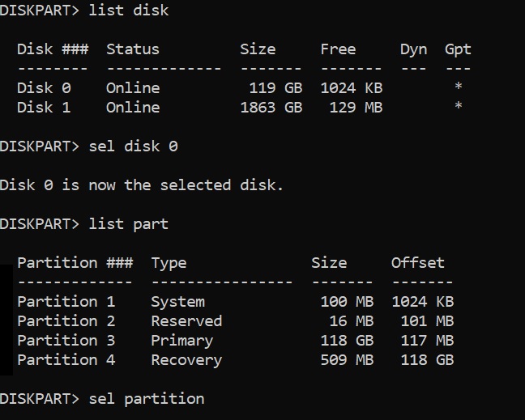Screen dimensions: 525x420
Task: Click the Dyn column header
Action: click(413, 49)
